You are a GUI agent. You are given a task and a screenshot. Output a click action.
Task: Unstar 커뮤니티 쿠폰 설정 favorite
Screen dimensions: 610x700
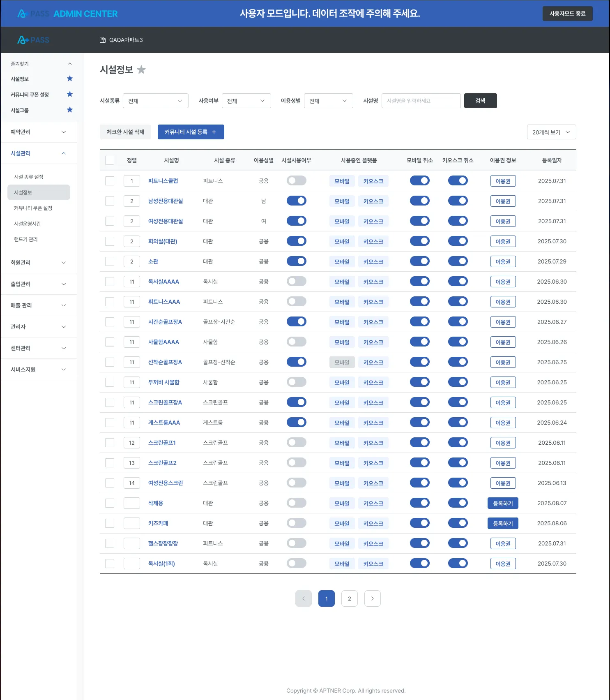pyautogui.click(x=70, y=94)
